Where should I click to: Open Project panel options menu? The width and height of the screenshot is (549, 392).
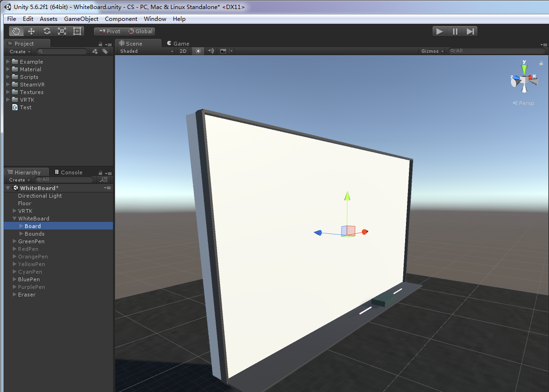[109, 45]
